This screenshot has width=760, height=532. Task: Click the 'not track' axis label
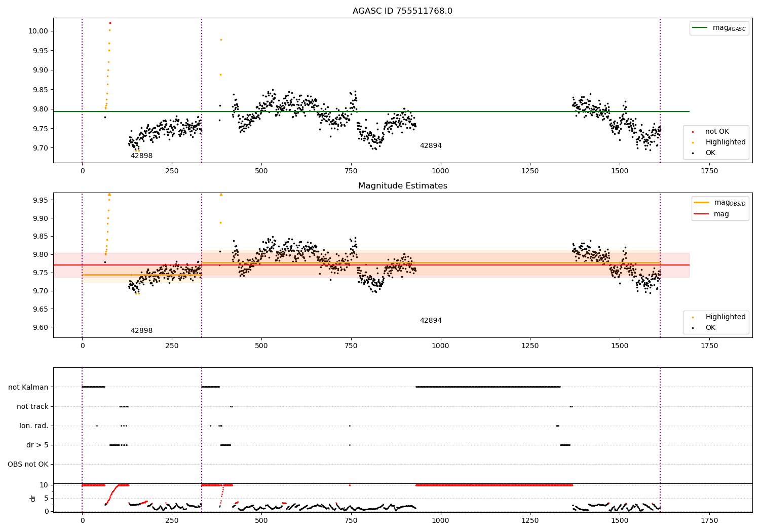click(32, 406)
